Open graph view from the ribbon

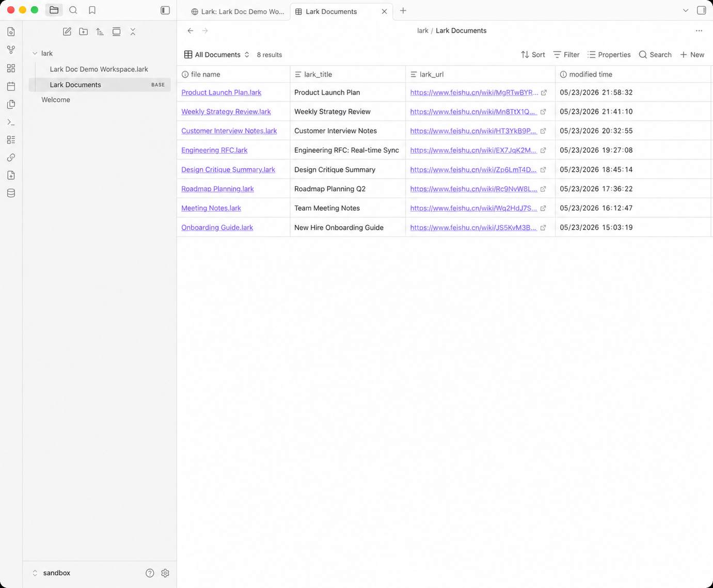tap(11, 50)
